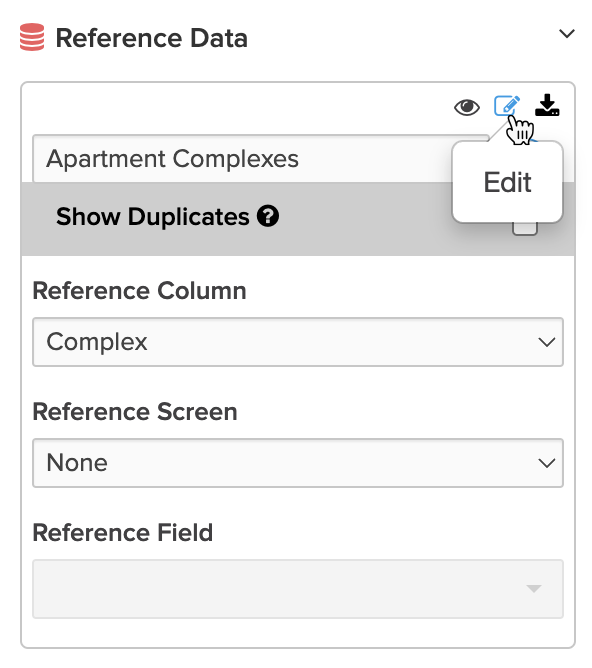Click the Reference Data heading text
Screen dimensions: 592x668
[x=152, y=38]
